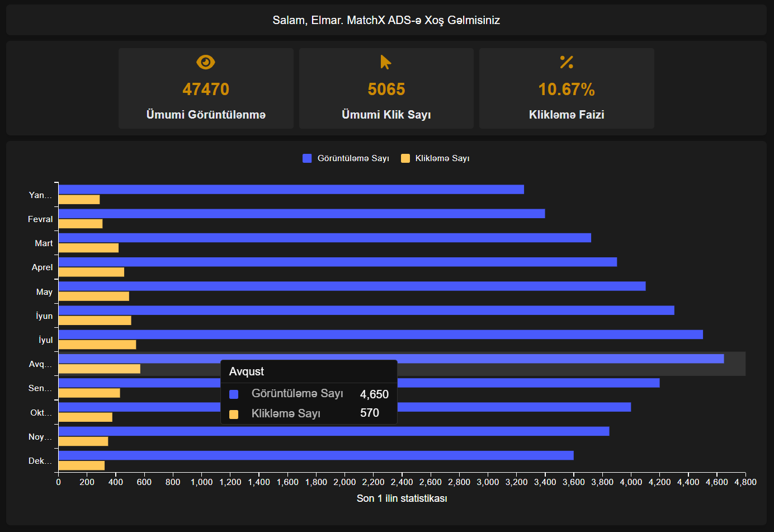Select the yellow clicks bar for Aprel
The width and height of the screenshot is (774, 532).
click(91, 272)
